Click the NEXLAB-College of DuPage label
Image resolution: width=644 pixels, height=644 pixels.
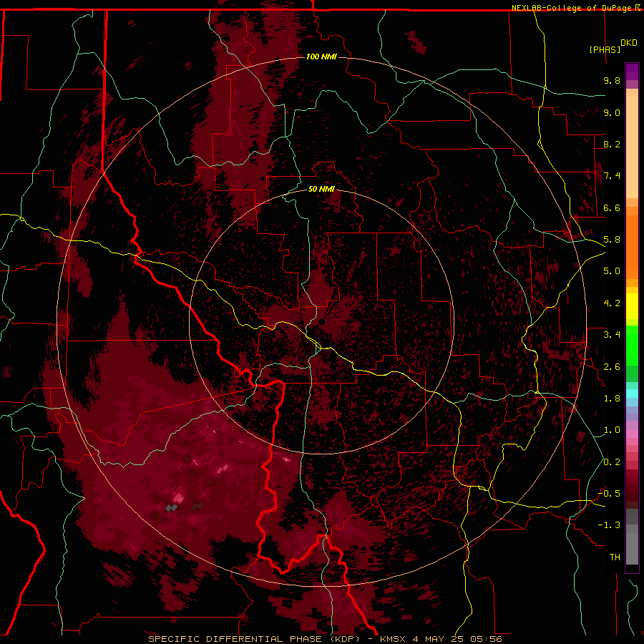[572, 8]
